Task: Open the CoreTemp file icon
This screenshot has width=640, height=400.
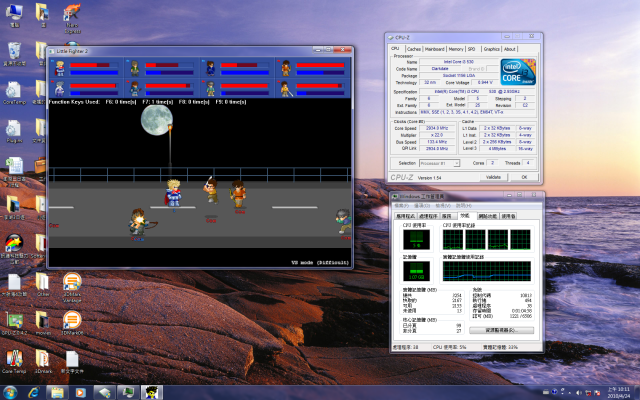Action: tap(14, 93)
